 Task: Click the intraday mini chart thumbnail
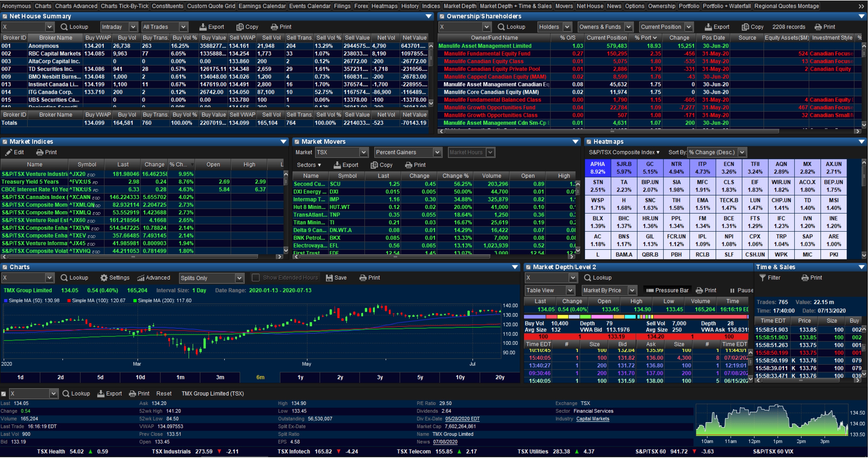(x=772, y=420)
